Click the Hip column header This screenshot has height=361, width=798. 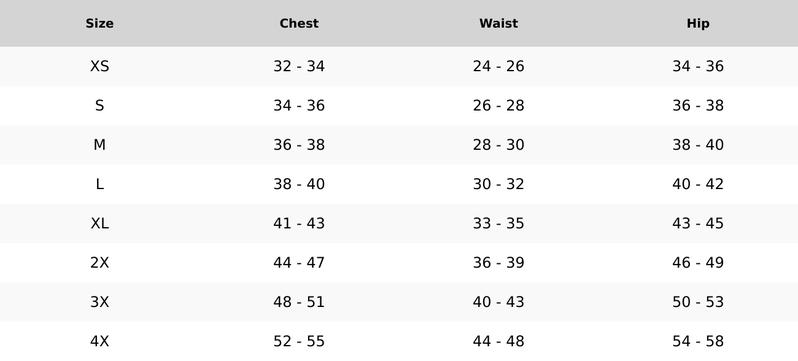click(x=698, y=23)
